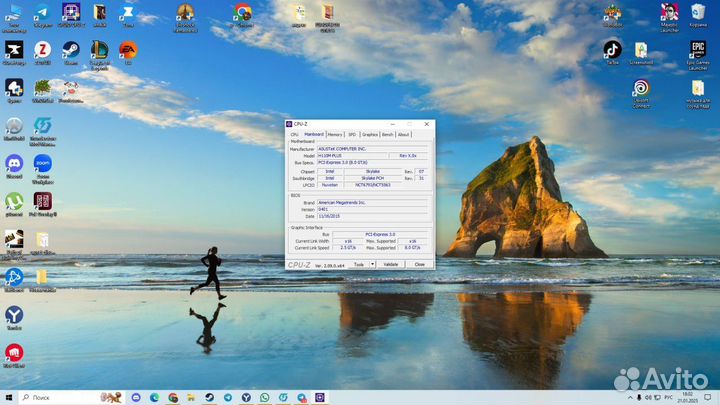Open the SPD tab in CPU-Z

point(352,134)
